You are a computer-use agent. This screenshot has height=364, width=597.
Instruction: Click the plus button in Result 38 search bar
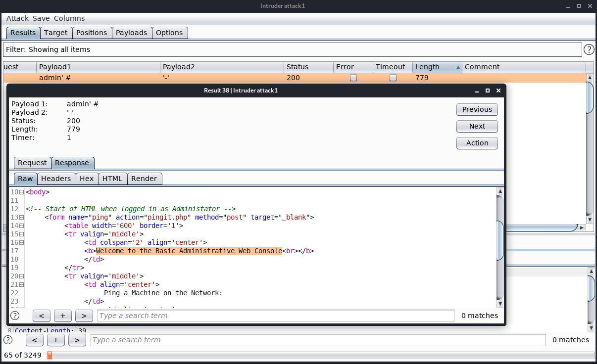(63, 316)
